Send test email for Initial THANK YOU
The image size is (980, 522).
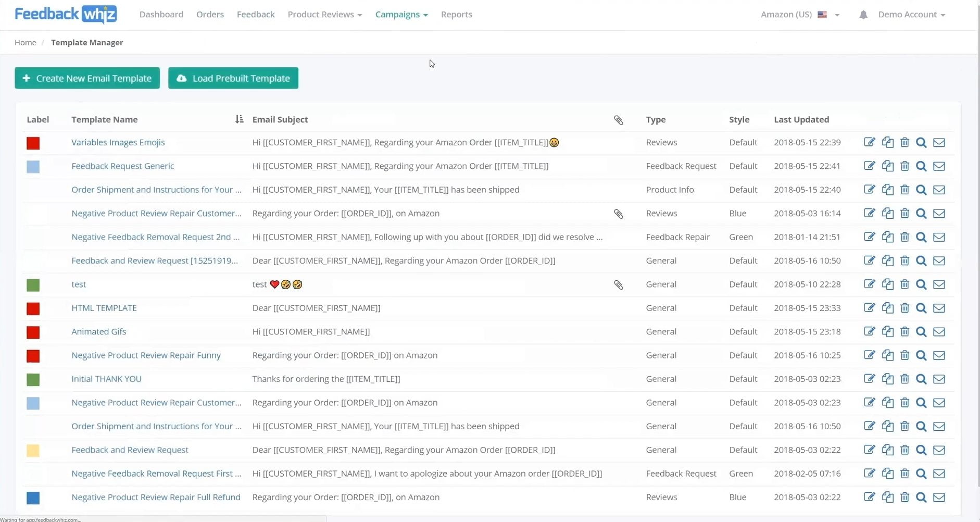[939, 379]
